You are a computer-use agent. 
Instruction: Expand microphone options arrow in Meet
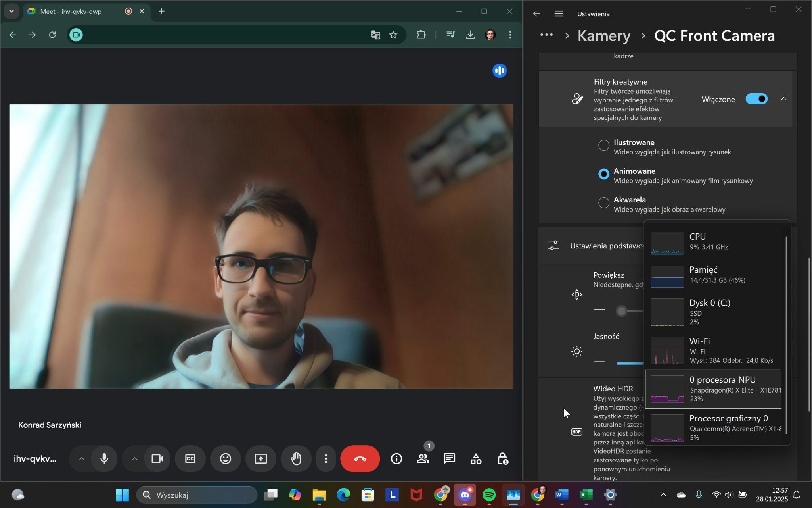[82, 459]
